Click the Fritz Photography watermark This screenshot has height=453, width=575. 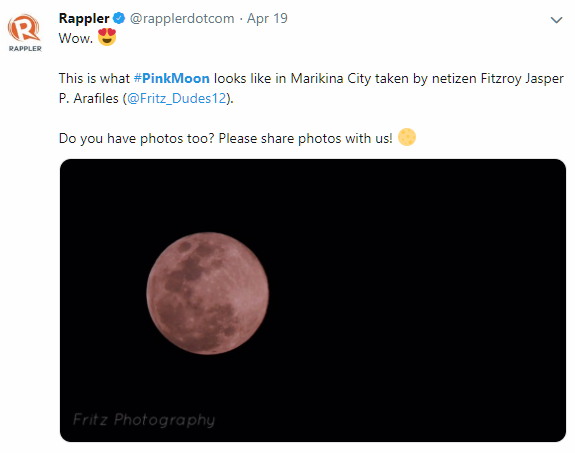[x=144, y=420]
